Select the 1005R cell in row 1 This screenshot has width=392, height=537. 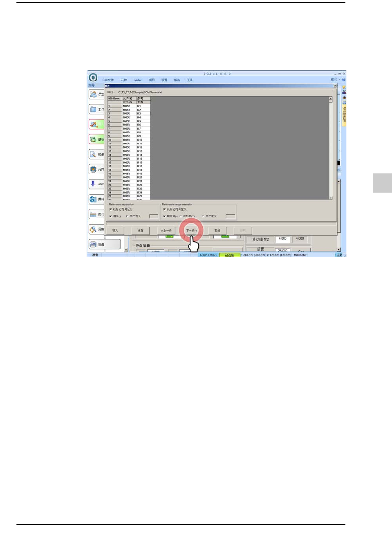click(129, 106)
